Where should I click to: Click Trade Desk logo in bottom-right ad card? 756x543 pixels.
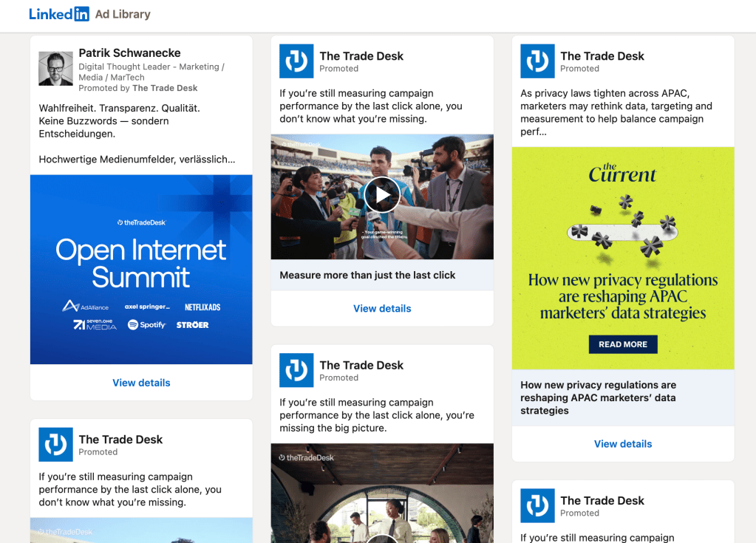pos(537,506)
